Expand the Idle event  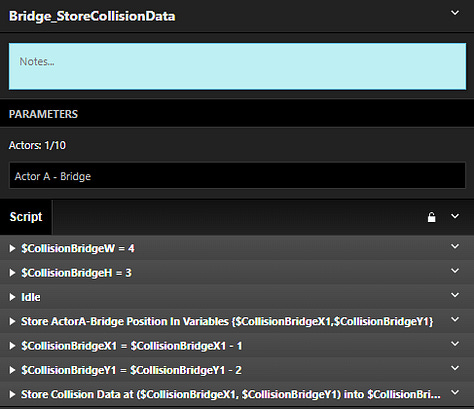pyautogui.click(x=12, y=297)
